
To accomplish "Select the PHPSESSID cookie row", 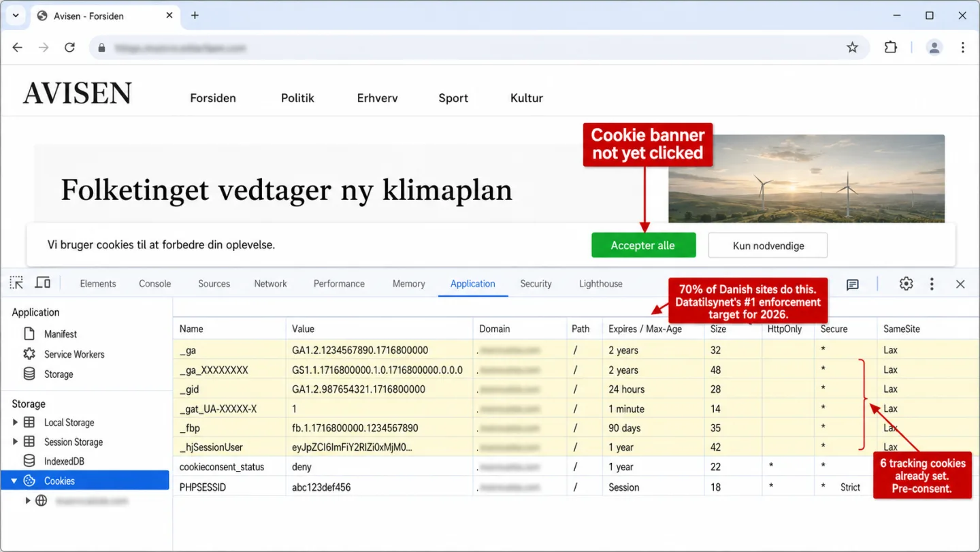I will coord(576,487).
